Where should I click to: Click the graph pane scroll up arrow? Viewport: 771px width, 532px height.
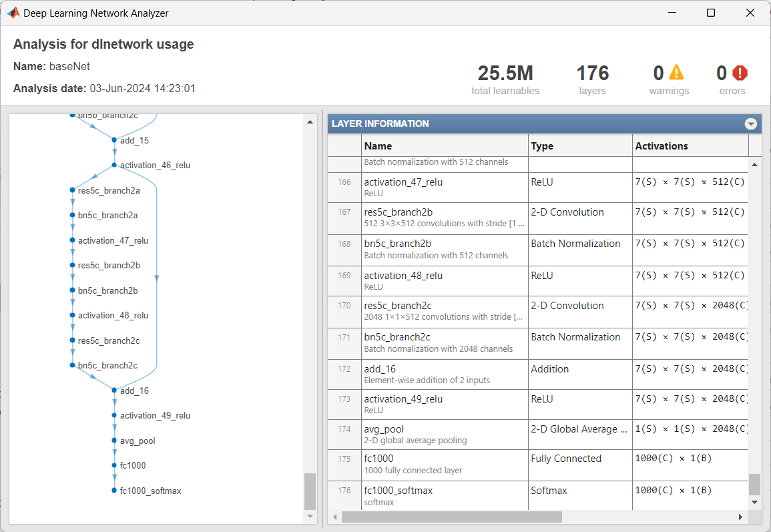[x=310, y=122]
